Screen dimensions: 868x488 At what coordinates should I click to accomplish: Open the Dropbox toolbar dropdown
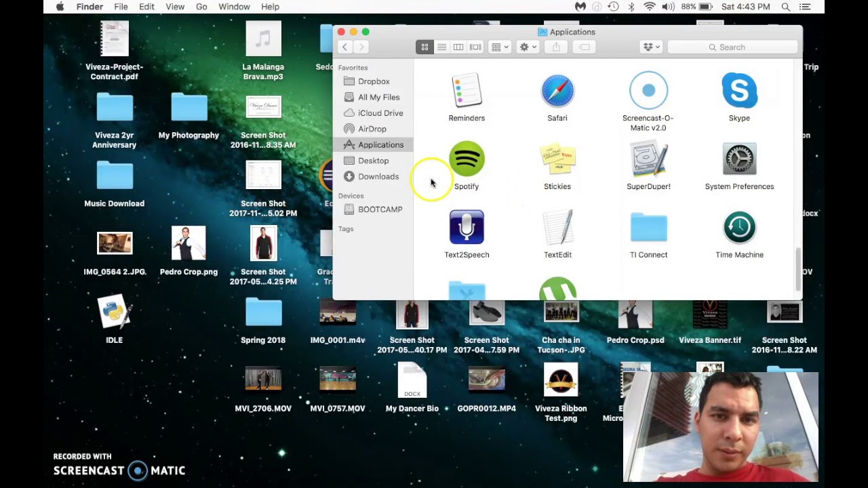[651, 47]
